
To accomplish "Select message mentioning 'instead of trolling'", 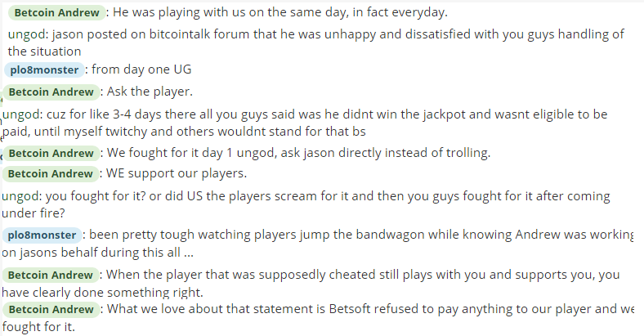I will tap(298, 153).
